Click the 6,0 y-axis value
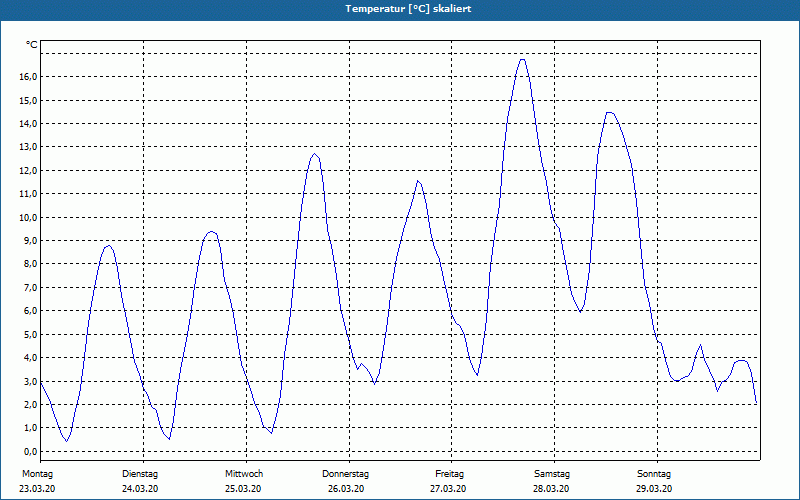 [x=31, y=311]
